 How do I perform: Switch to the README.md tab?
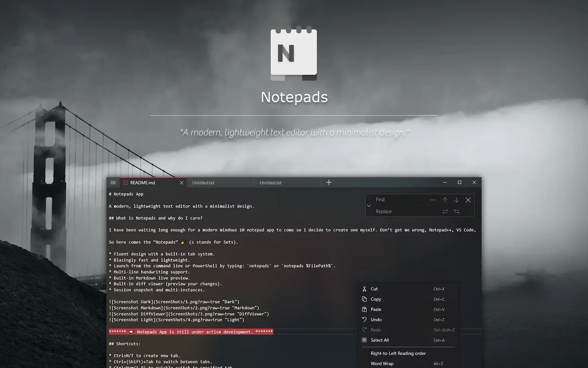click(x=154, y=183)
